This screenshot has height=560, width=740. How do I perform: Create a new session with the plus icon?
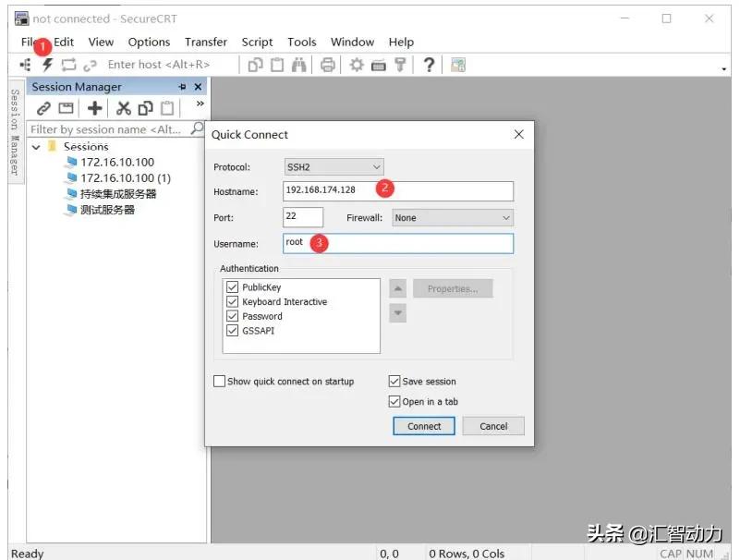(95, 108)
